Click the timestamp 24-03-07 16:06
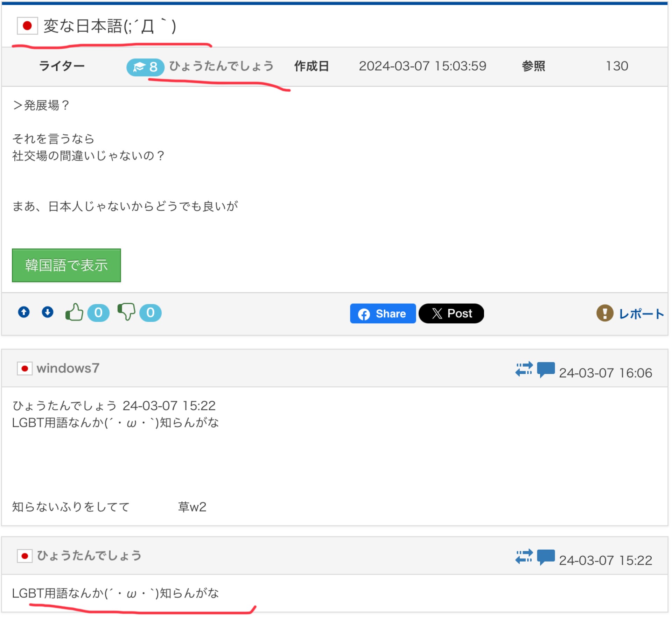The height and width of the screenshot is (620, 672). [605, 373]
